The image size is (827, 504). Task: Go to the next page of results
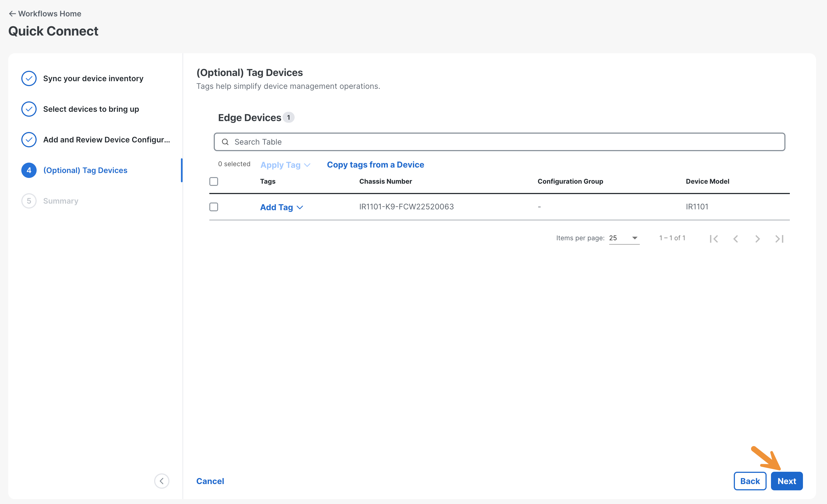click(757, 239)
